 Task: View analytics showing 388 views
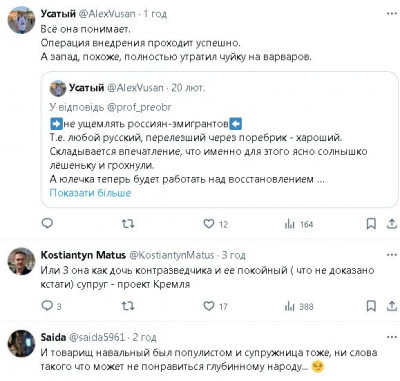click(299, 306)
